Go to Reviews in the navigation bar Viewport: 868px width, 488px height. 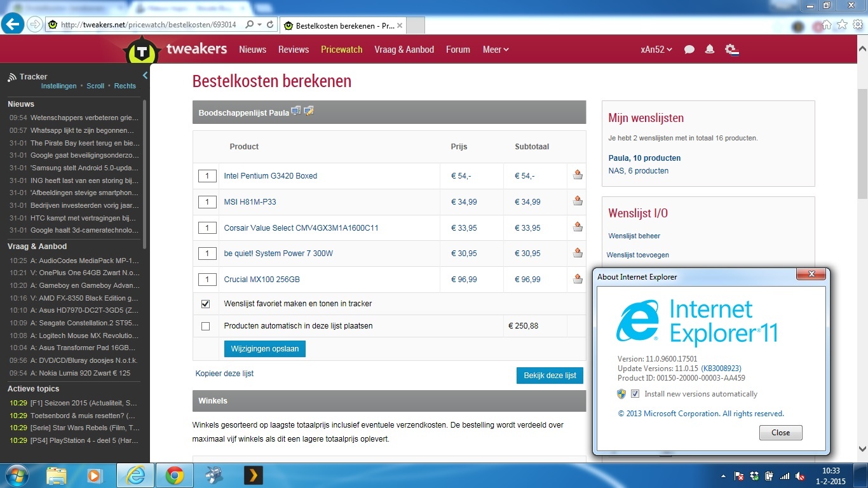coord(294,50)
